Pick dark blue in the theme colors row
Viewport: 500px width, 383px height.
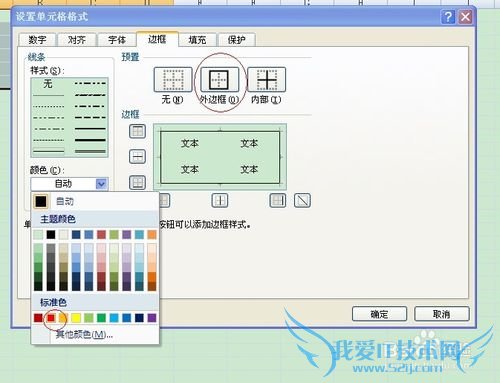pyautogui.click(x=76, y=235)
